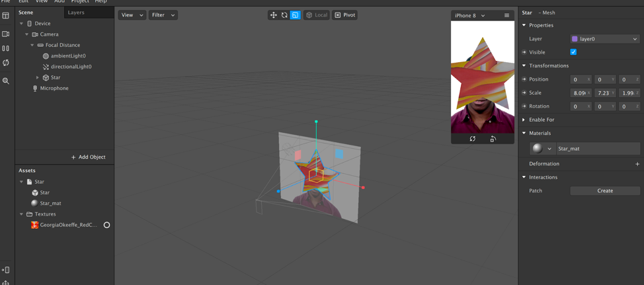This screenshot has height=285, width=644.
Task: Open the workspace layout icon in left sidebar
Action: (x=6, y=16)
